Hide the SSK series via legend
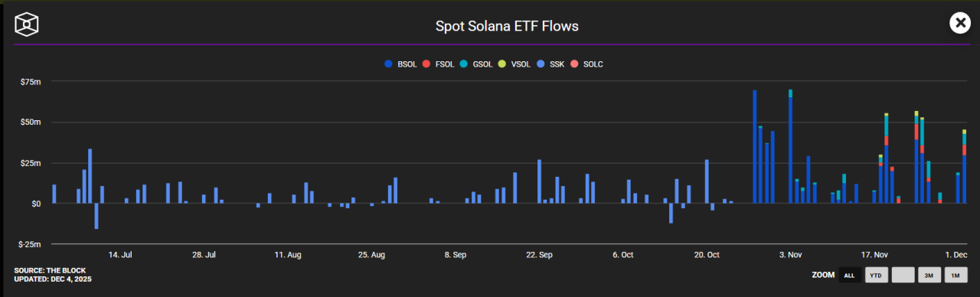980x297 pixels. 551,64
